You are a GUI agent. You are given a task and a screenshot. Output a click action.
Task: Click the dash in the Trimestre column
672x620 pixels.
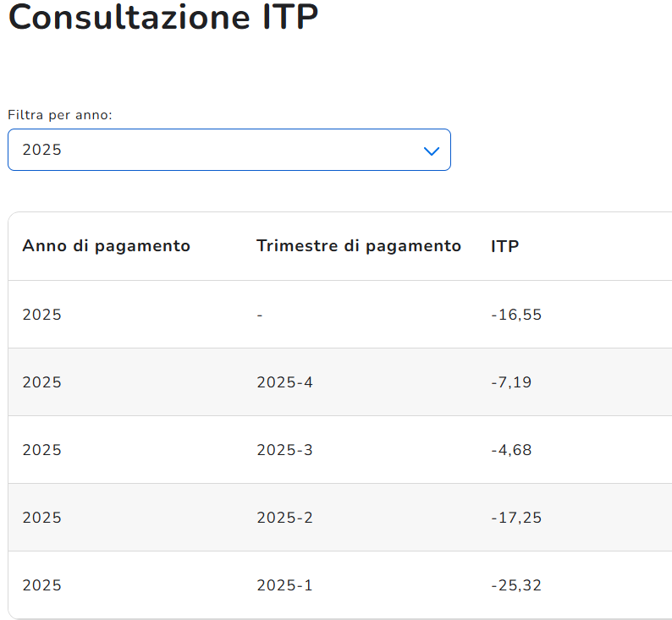pos(260,315)
